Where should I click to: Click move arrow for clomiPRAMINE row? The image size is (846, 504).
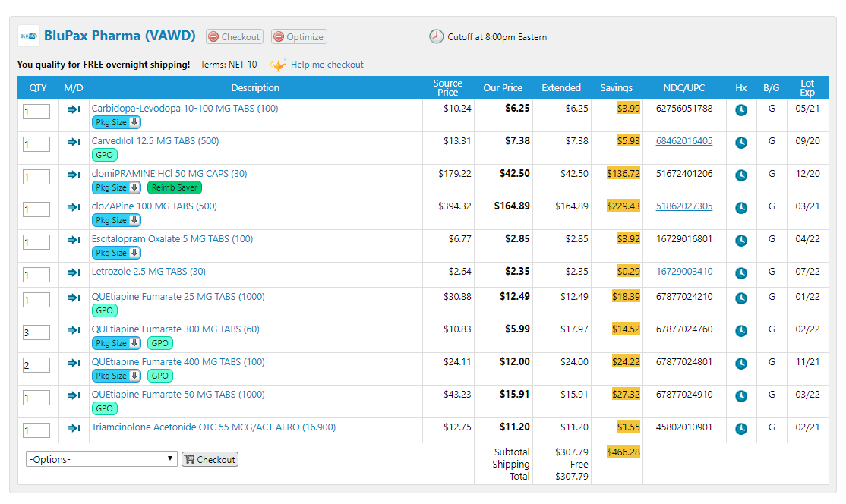tap(74, 175)
